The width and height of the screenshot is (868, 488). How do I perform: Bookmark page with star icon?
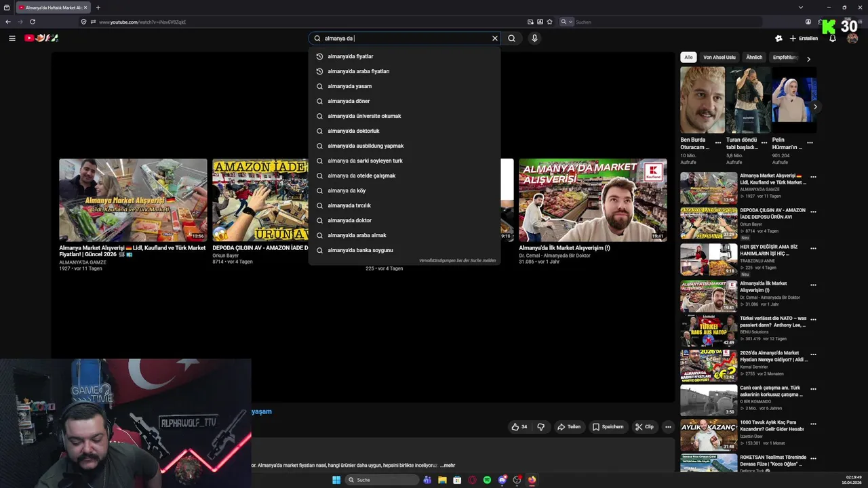pos(549,22)
